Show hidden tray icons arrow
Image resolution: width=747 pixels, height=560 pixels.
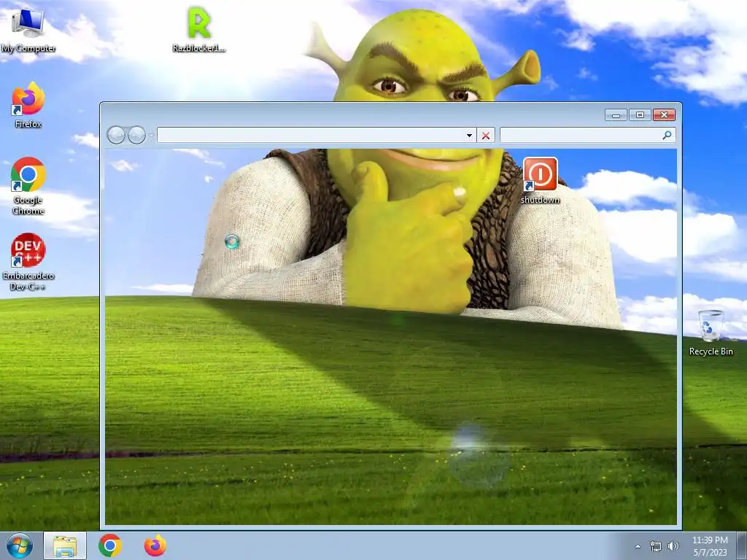638,546
